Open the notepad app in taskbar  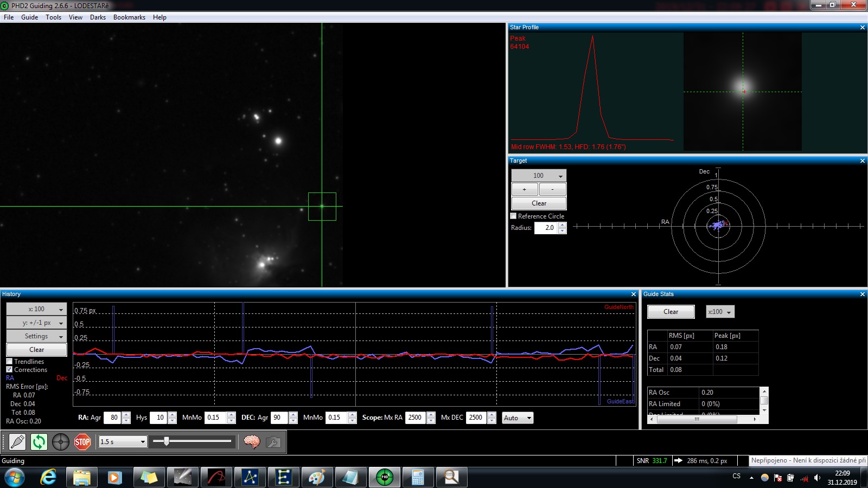[x=350, y=477]
